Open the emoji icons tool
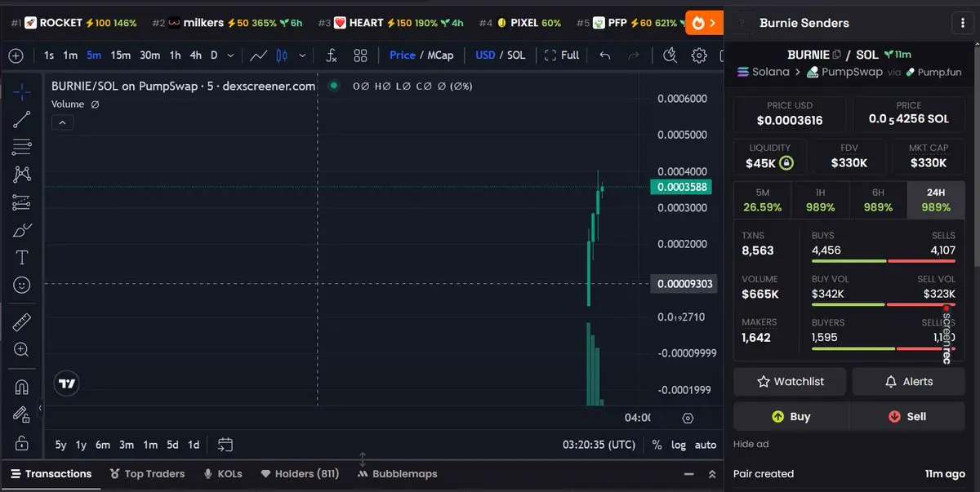980x492 pixels. [22, 285]
